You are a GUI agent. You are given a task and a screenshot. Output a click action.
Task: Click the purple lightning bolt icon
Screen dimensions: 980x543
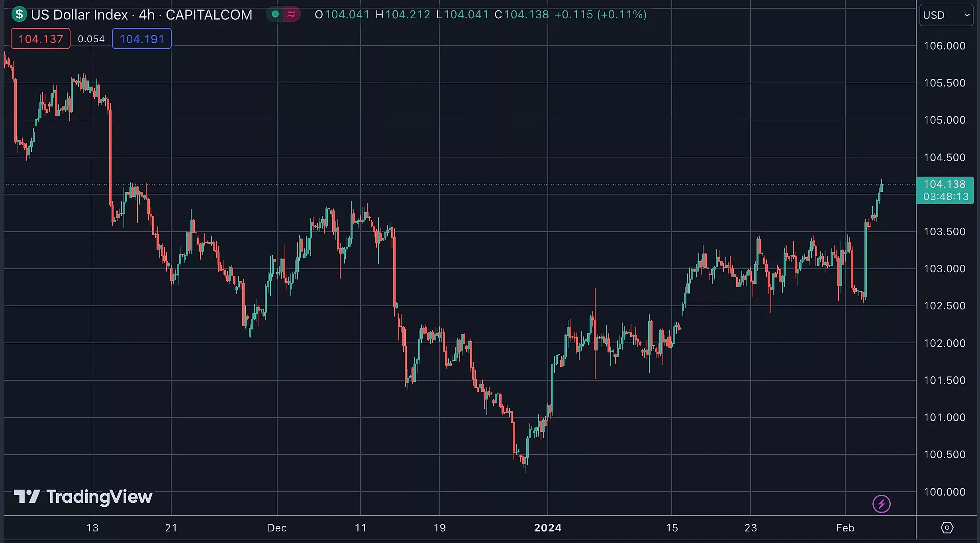click(881, 504)
